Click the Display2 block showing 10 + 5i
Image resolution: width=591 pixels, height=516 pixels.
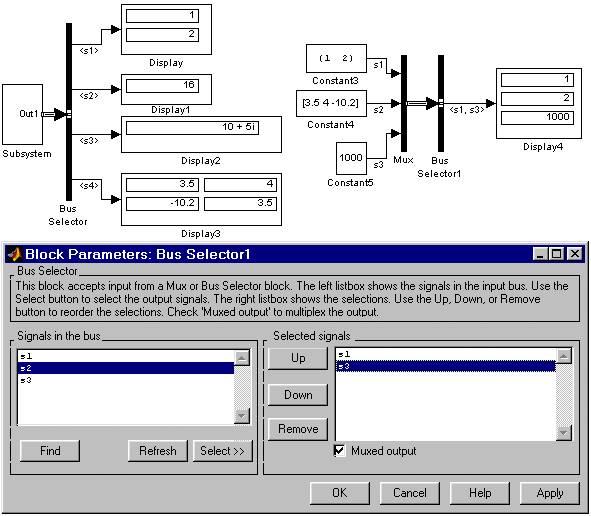pos(201,135)
